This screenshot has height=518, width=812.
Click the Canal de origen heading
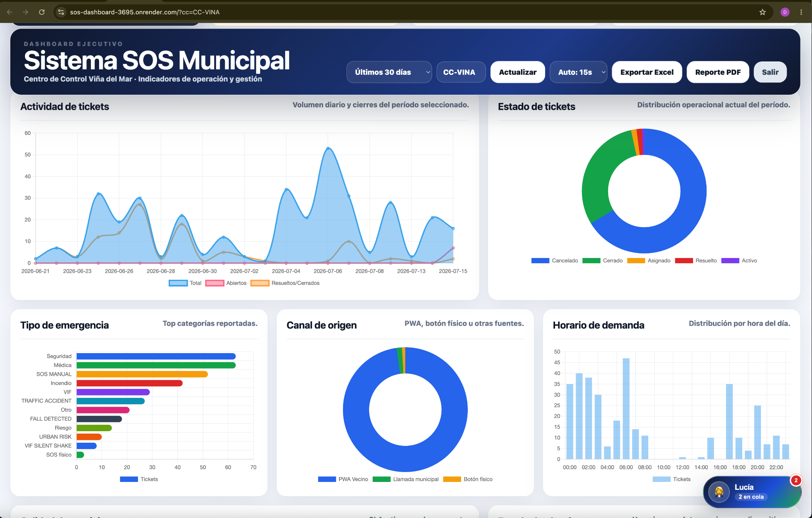pos(322,325)
